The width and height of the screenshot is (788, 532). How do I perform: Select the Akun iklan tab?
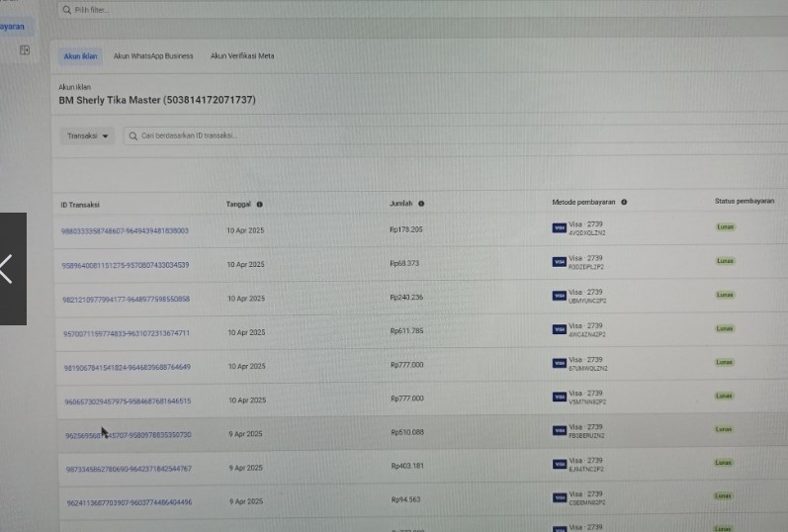click(80, 56)
